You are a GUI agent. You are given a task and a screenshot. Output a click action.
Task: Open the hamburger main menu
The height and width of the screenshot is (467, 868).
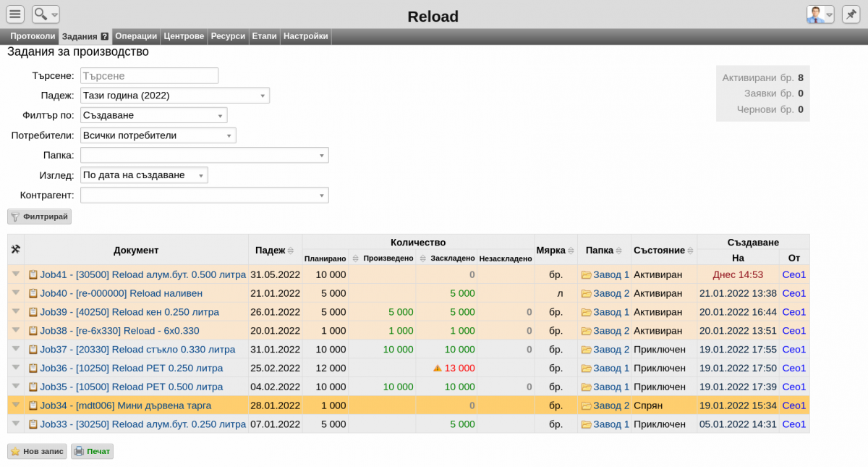click(x=15, y=14)
